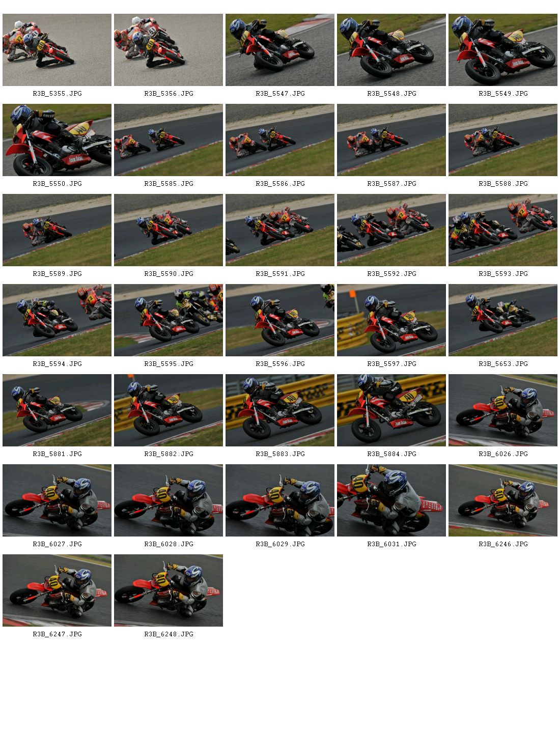Open image R3B_5884.JPG
Screen dimensions: 560x733
click(391, 410)
